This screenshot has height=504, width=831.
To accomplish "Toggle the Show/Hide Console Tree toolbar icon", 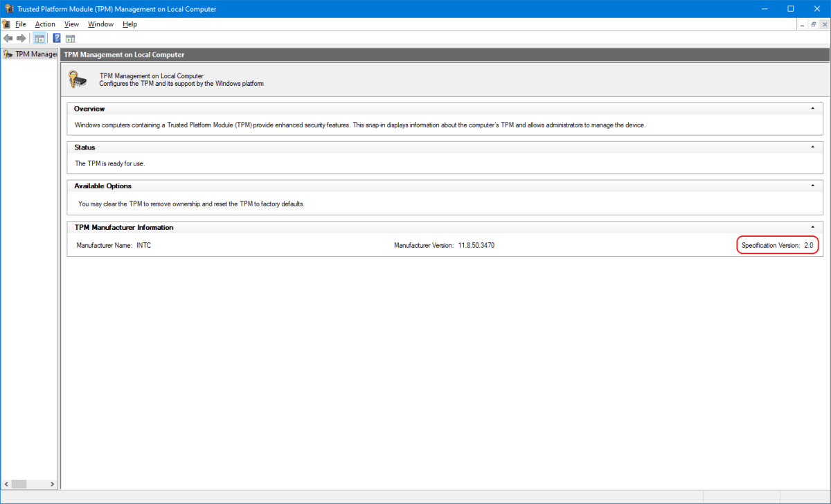I will pyautogui.click(x=39, y=38).
